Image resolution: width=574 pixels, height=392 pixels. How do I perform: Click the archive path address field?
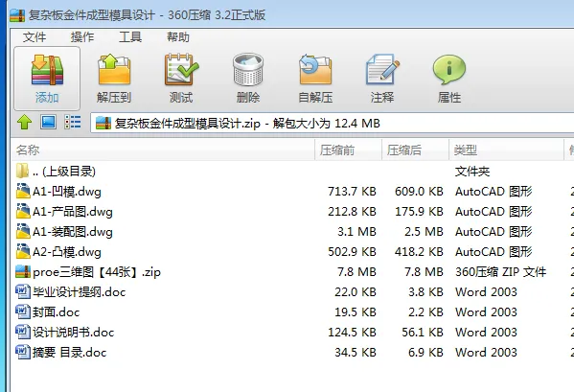point(332,124)
